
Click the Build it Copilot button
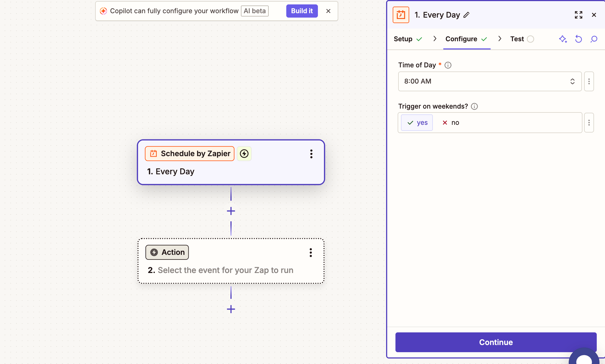coord(302,11)
